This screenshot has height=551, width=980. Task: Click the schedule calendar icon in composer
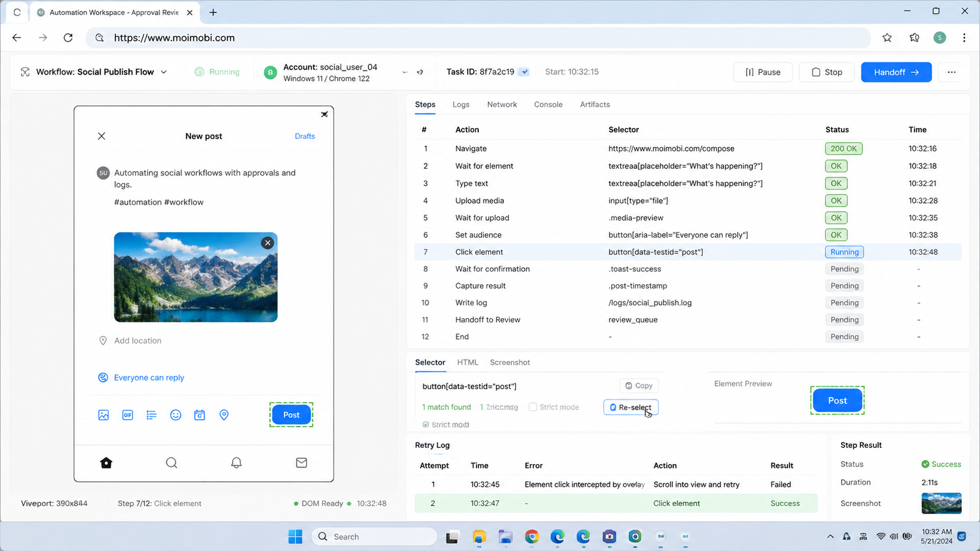point(199,415)
